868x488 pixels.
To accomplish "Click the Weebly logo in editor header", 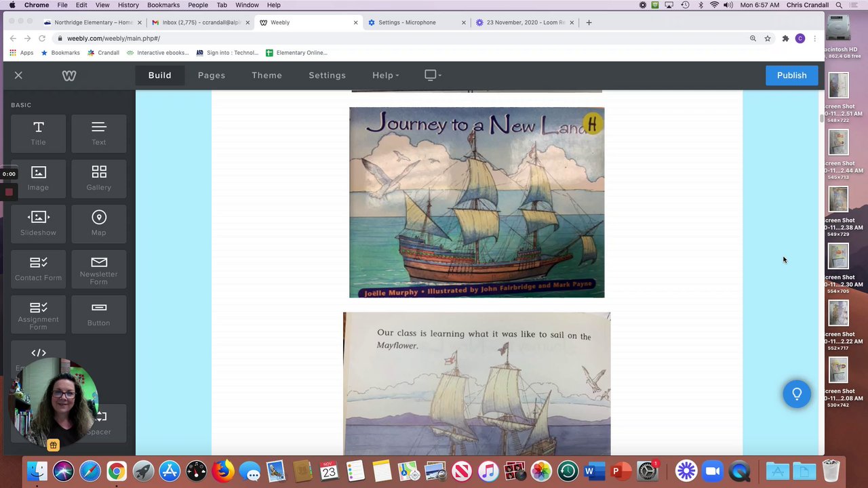I will (x=69, y=75).
